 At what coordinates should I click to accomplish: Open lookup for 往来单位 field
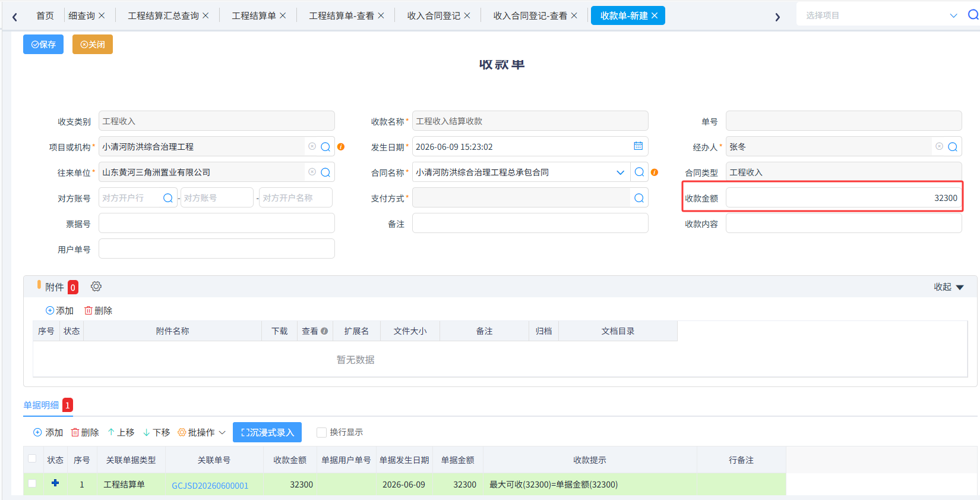(x=325, y=172)
